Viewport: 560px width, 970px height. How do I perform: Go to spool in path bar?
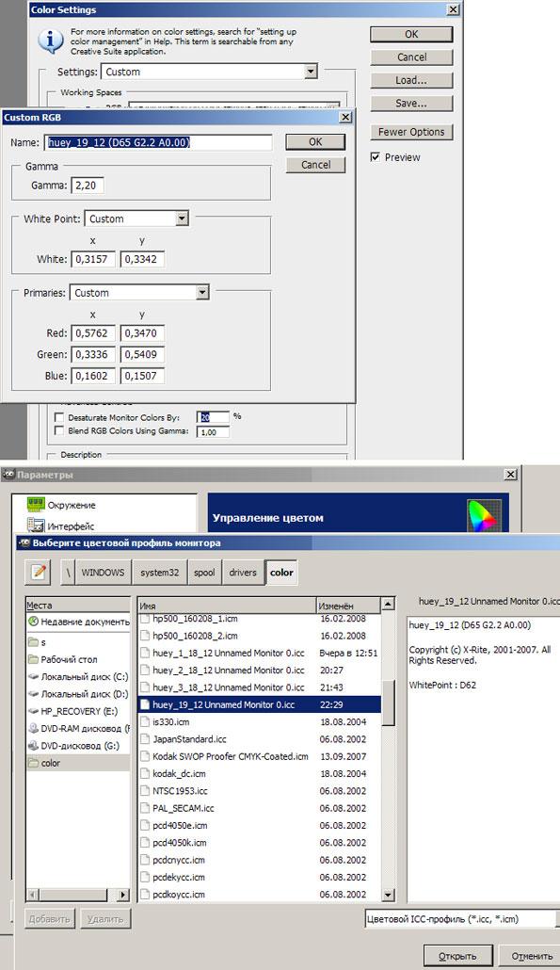pos(204,573)
